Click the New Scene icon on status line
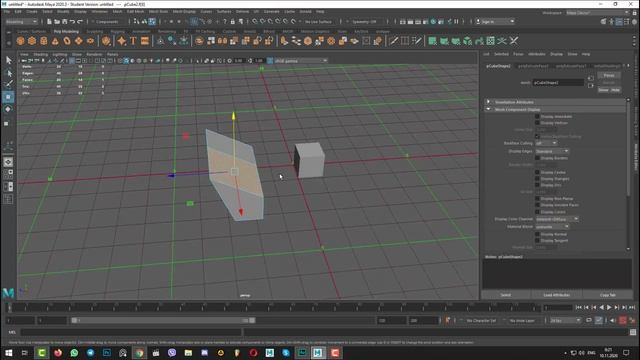This screenshot has width=640, height=360. (x=49, y=22)
